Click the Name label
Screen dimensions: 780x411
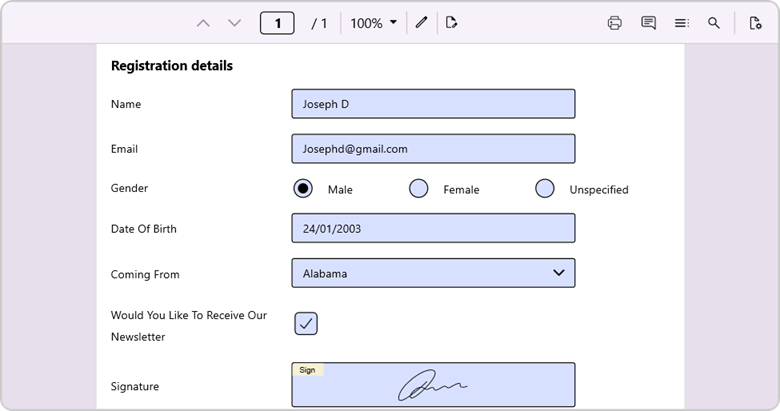126,104
